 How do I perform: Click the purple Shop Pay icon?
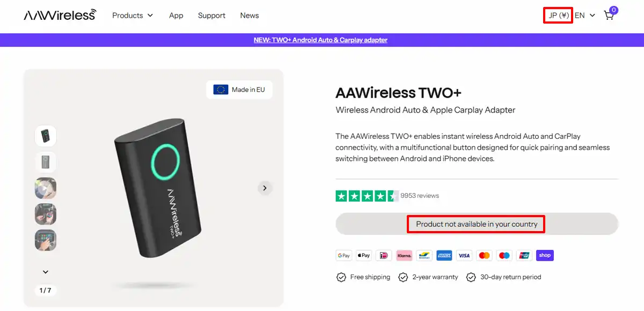pos(545,255)
